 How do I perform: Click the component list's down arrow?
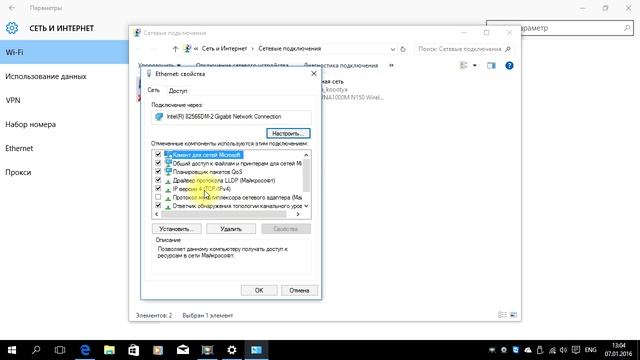306,206
